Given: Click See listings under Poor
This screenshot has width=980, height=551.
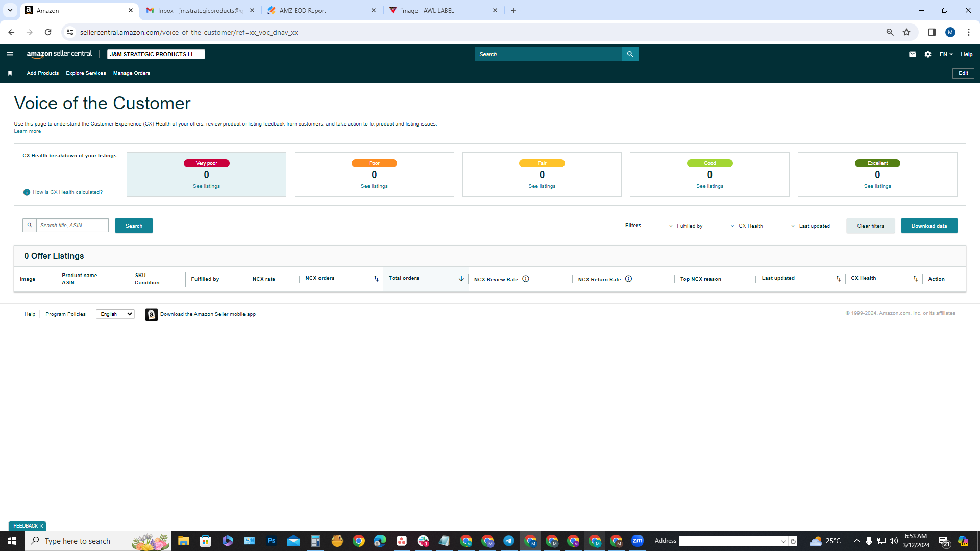Looking at the screenshot, I should click(x=374, y=186).
